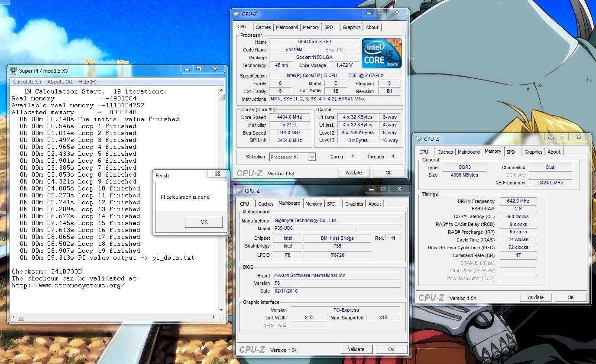This screenshot has height=364, width=596.
Task: Switch to Mainboard tab in top CPU-Z window
Action: [x=287, y=27]
